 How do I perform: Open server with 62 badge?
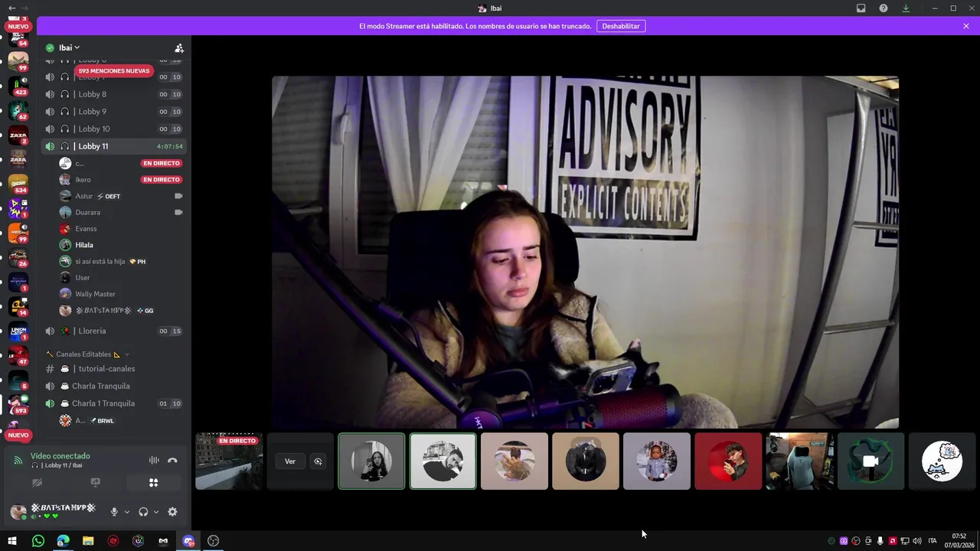[18, 109]
